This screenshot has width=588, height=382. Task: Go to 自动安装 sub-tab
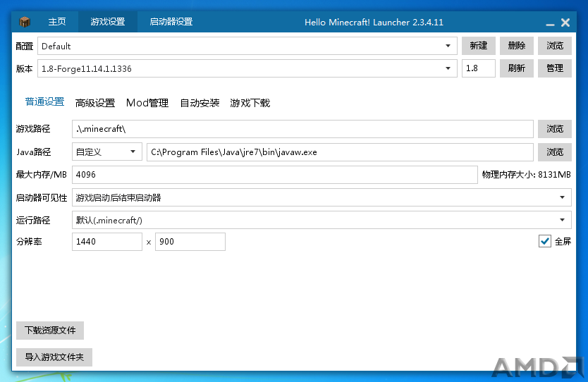point(200,103)
